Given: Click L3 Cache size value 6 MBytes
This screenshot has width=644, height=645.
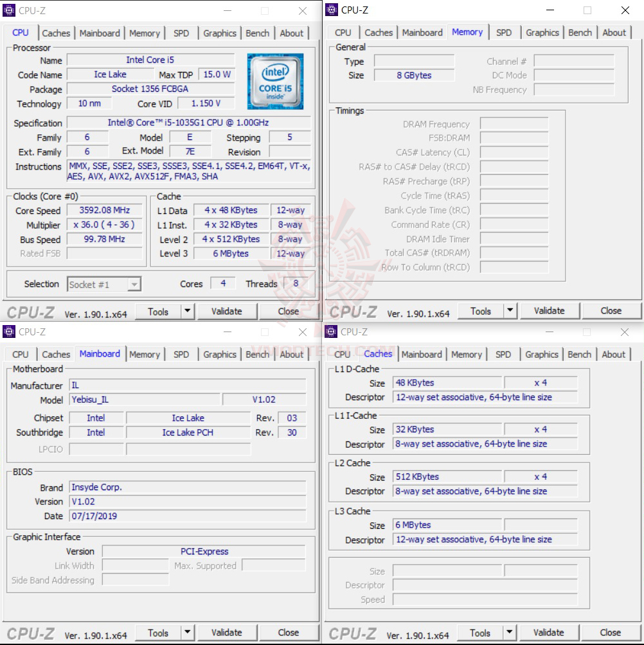Looking at the screenshot, I should pyautogui.click(x=447, y=525).
